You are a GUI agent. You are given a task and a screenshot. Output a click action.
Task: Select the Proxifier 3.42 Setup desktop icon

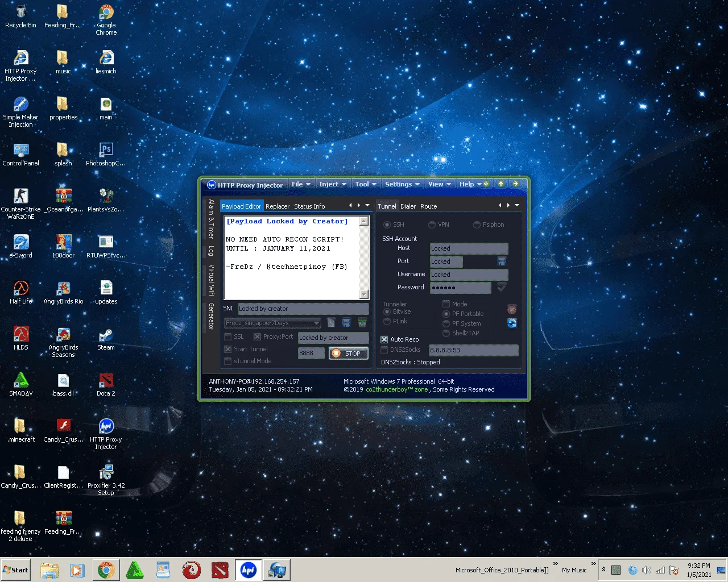point(106,481)
